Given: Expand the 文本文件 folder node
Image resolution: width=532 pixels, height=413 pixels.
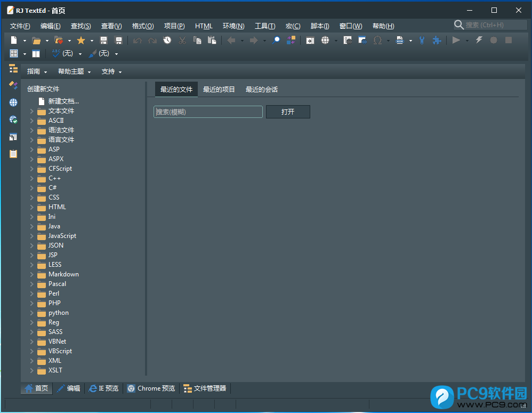Looking at the screenshot, I should pyautogui.click(x=31, y=111).
